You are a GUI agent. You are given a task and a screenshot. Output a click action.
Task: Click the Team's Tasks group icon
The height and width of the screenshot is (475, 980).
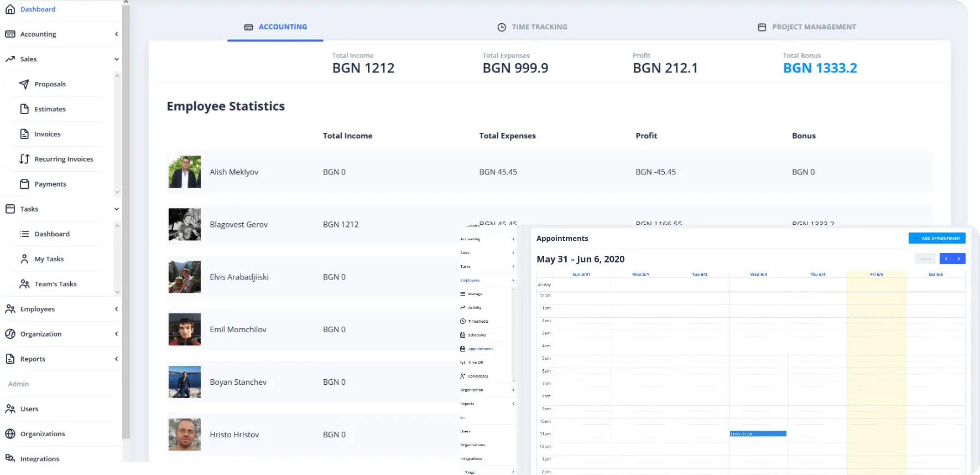point(24,284)
